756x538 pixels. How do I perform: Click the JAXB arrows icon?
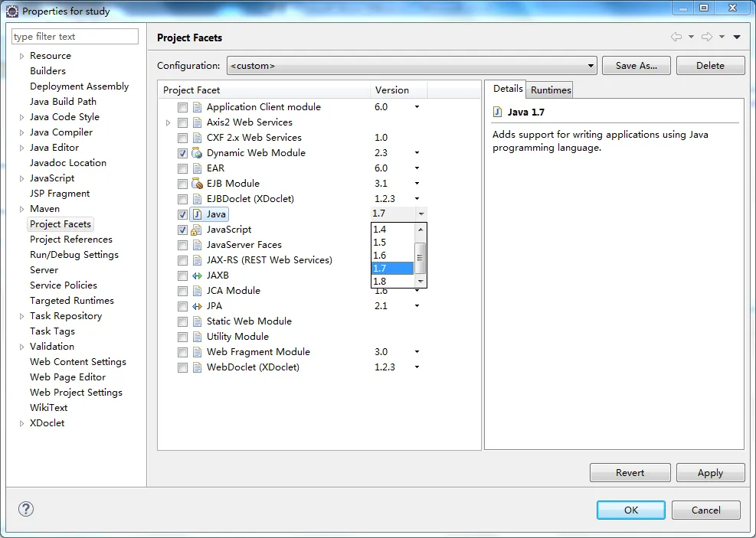[x=197, y=276]
